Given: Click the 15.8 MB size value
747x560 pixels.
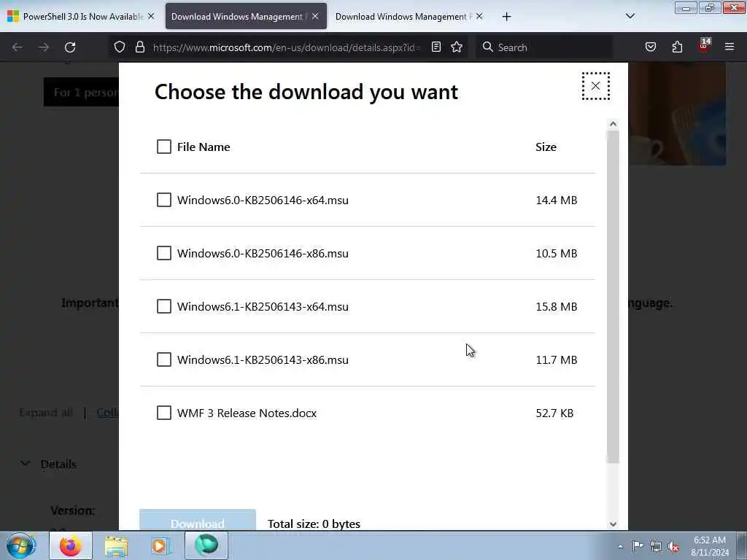Looking at the screenshot, I should [556, 307].
